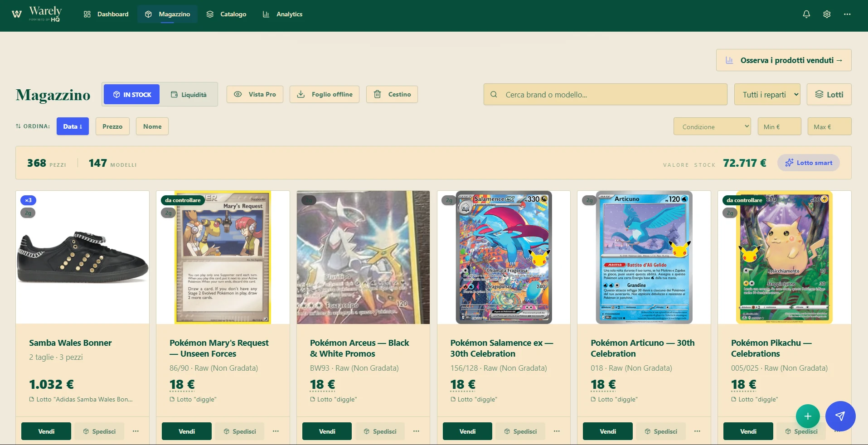Select the IN STOCK view toggle
Viewport: 868px width, 445px height.
(x=132, y=94)
